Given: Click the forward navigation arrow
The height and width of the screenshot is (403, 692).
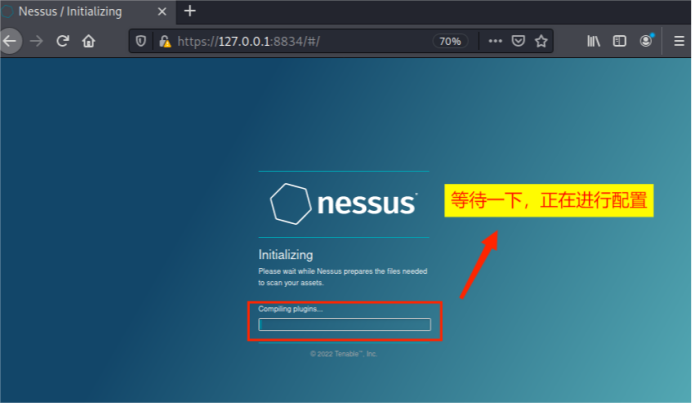Looking at the screenshot, I should tap(36, 41).
